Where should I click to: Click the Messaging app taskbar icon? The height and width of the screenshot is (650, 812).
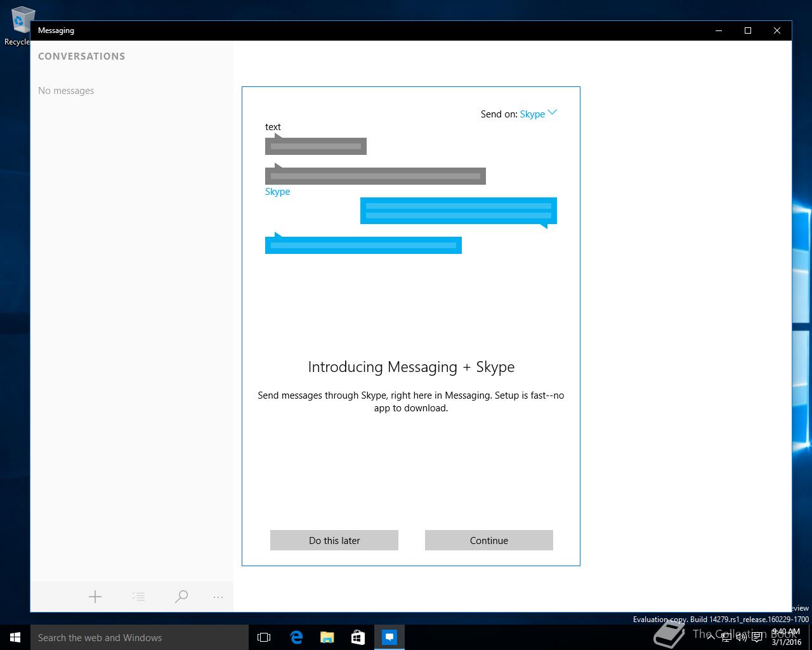tap(390, 637)
